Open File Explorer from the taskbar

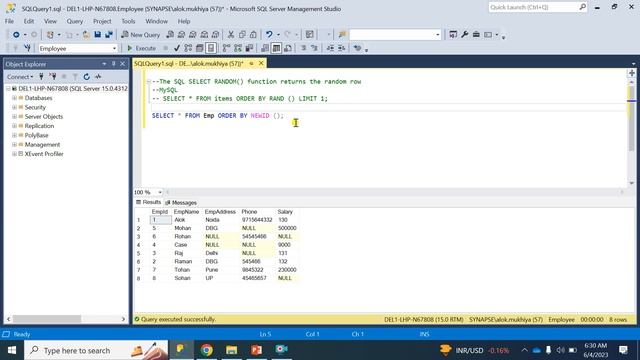[x=231, y=350]
